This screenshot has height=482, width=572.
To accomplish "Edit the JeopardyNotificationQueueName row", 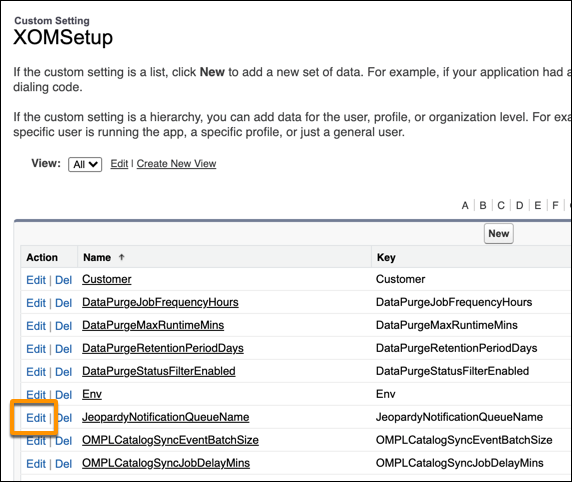I will pyautogui.click(x=36, y=418).
